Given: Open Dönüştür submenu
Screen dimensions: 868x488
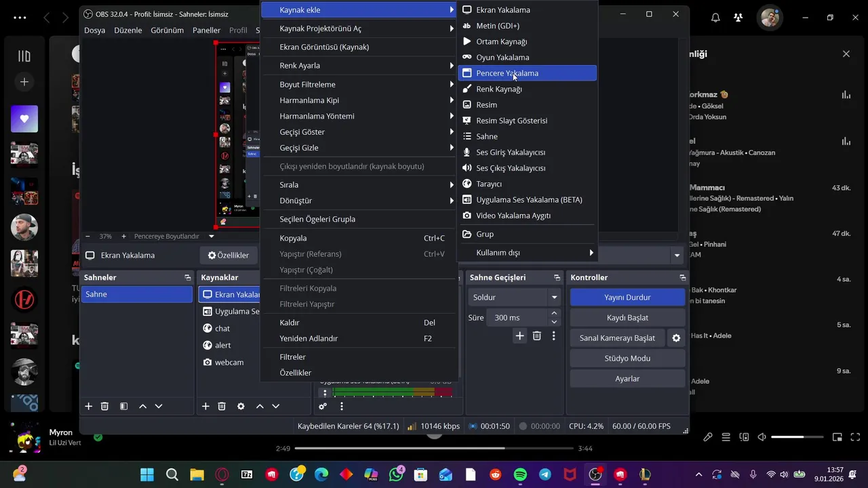Looking at the screenshot, I should click(x=359, y=201).
